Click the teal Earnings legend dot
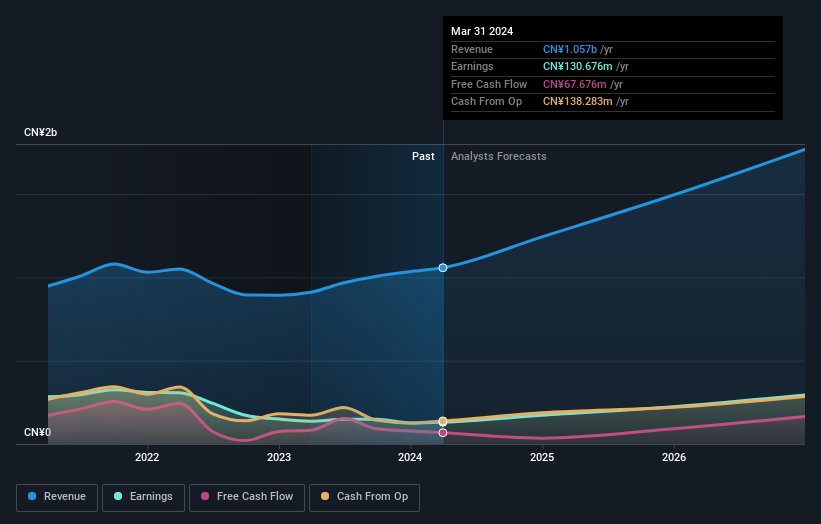Screen dimensions: 821x524 (x=118, y=496)
